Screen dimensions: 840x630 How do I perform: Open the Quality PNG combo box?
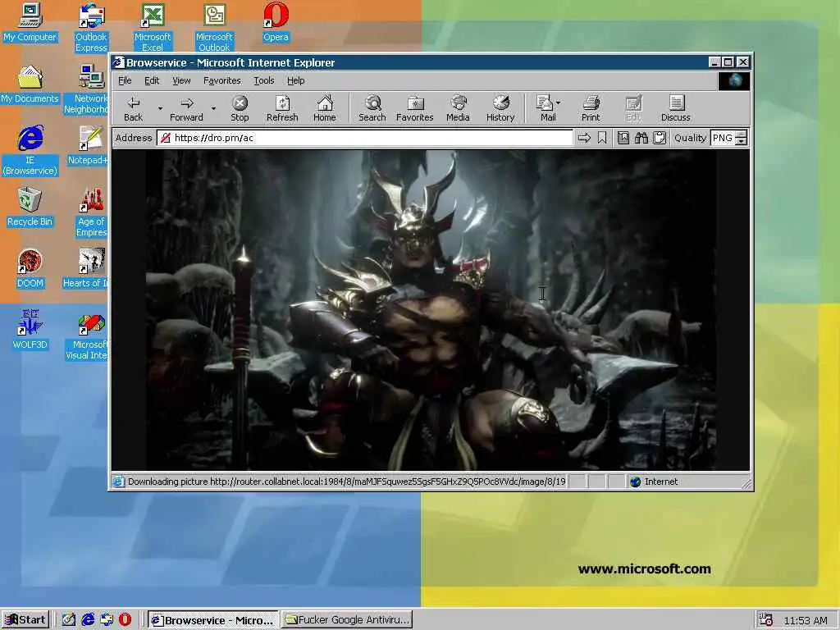pyautogui.click(x=723, y=138)
